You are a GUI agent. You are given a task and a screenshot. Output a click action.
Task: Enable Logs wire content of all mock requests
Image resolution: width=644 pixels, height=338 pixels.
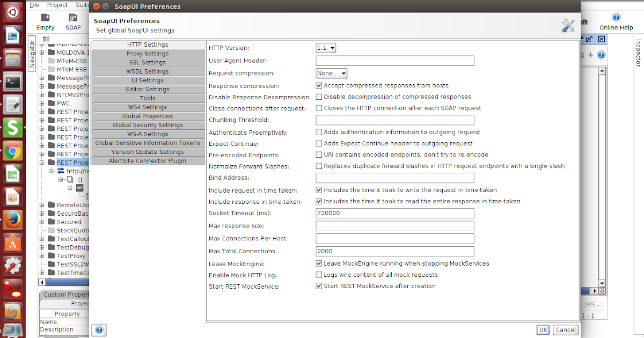click(x=319, y=275)
